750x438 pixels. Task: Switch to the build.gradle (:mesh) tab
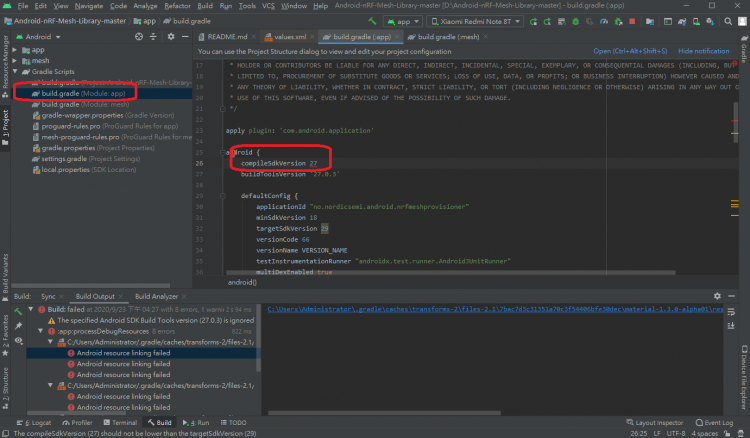coord(448,37)
